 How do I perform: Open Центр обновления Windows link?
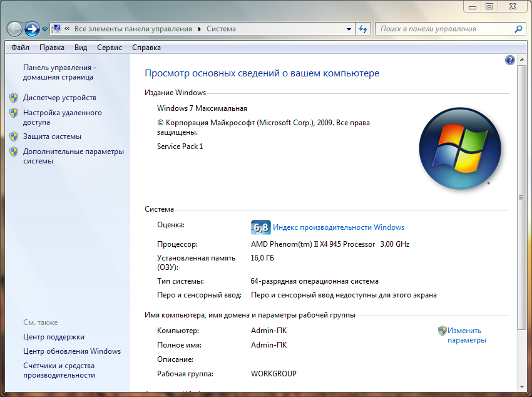pos(72,351)
